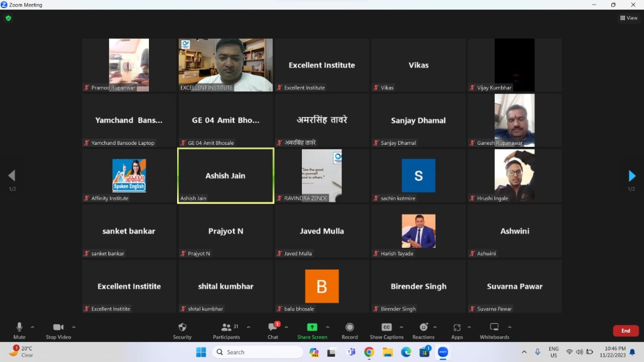
Task: Click the green encryption shield icon
Action: [x=8, y=18]
